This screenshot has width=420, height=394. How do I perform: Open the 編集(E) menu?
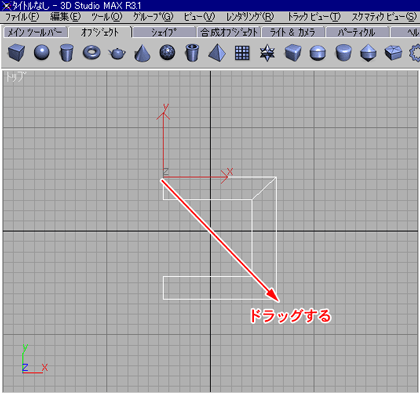65,16
